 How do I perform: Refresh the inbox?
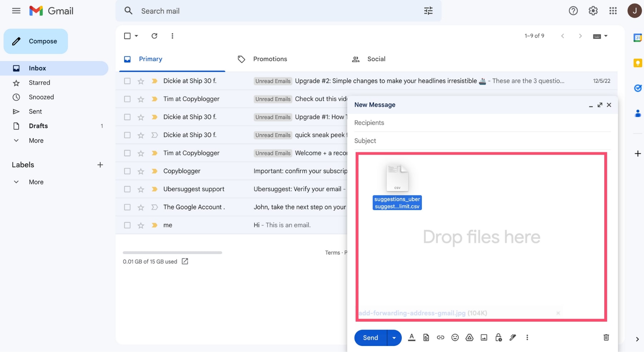pos(154,36)
